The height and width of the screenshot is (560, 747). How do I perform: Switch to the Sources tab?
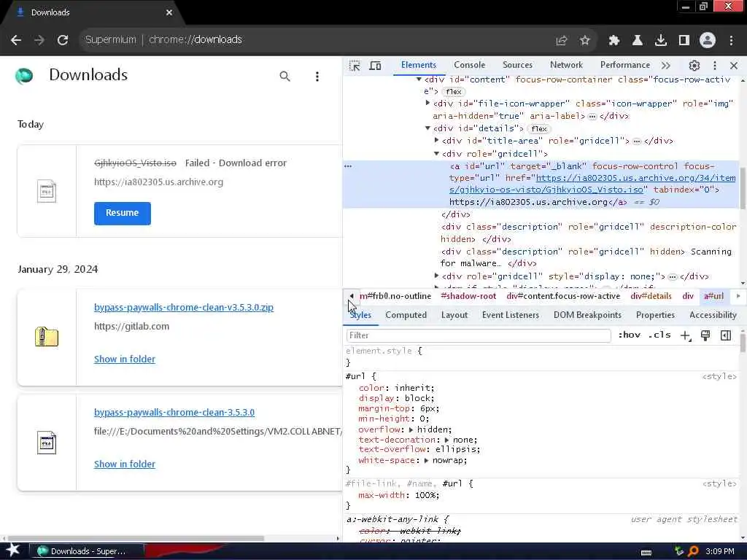[517, 65]
